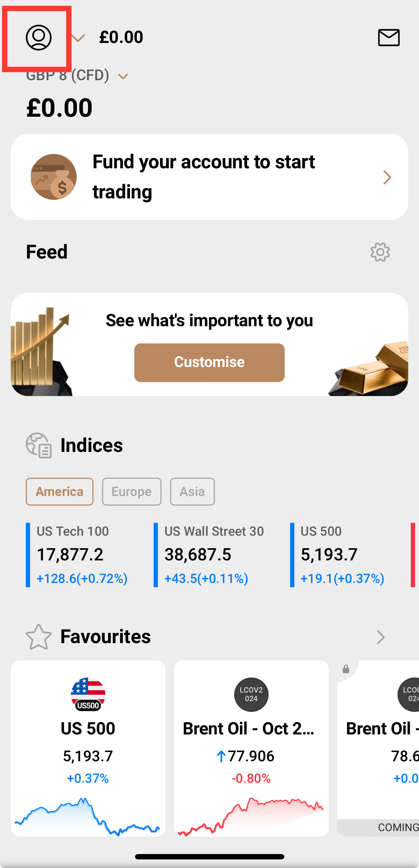The width and height of the screenshot is (419, 868).
Task: Tap the money bag funding icon
Action: [x=54, y=177]
